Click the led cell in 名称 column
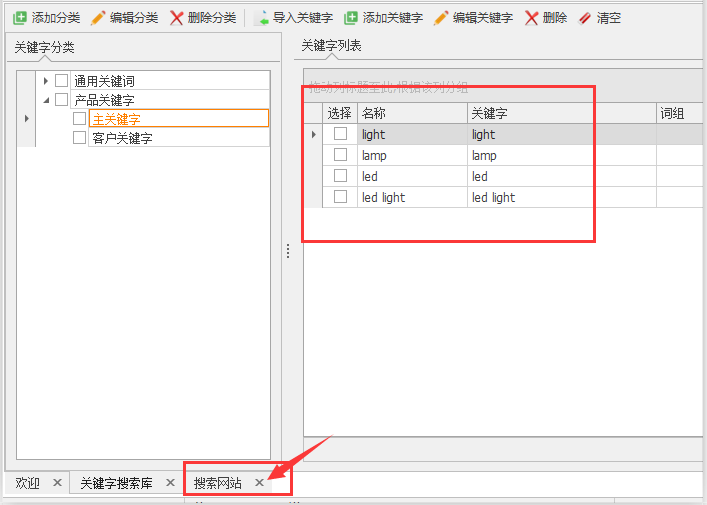The image size is (707, 505). click(412, 176)
